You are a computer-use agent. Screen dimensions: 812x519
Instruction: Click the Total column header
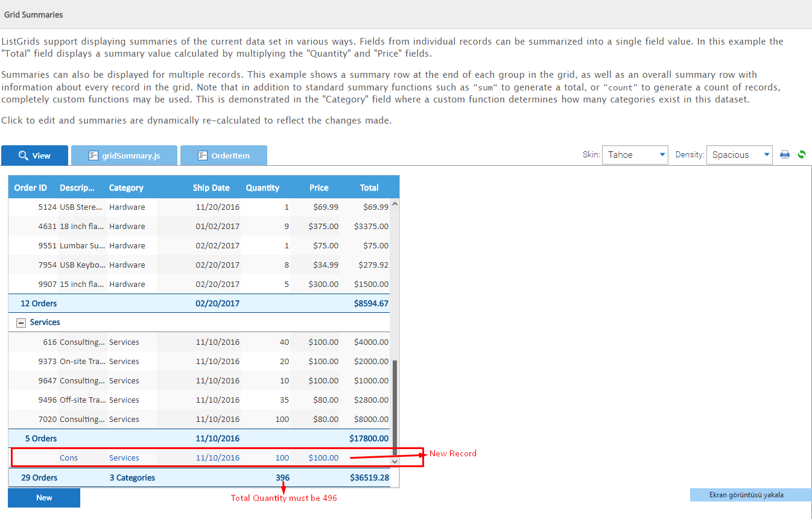369,187
